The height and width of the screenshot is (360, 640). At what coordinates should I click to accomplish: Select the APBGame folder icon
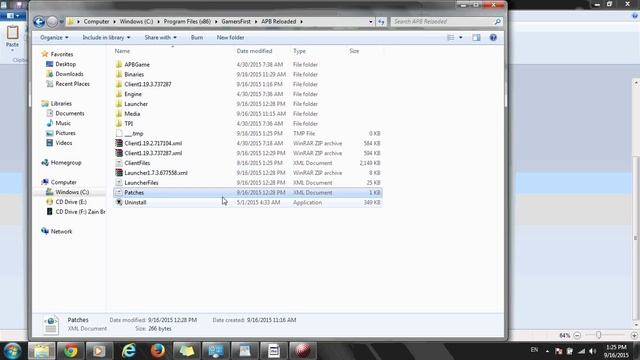point(119,64)
